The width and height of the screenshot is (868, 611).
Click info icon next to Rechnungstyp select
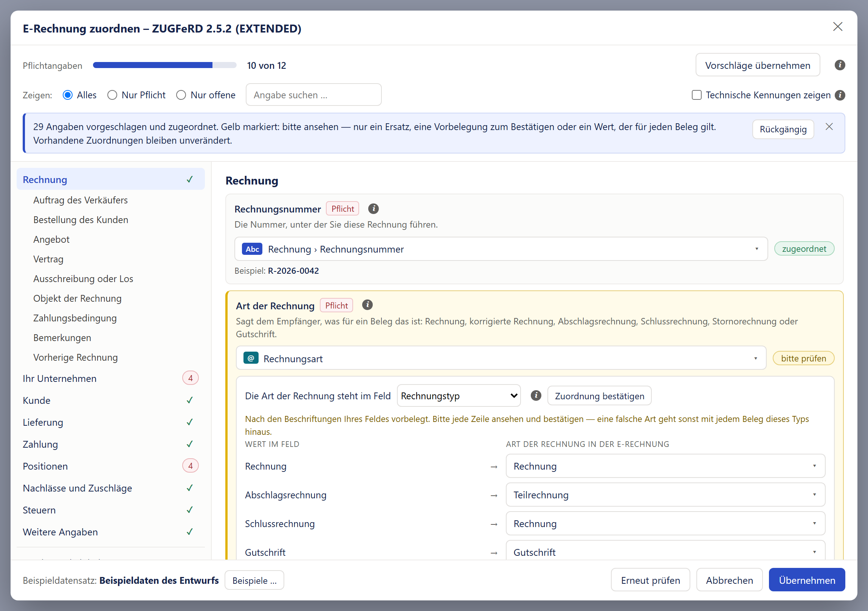click(x=536, y=395)
